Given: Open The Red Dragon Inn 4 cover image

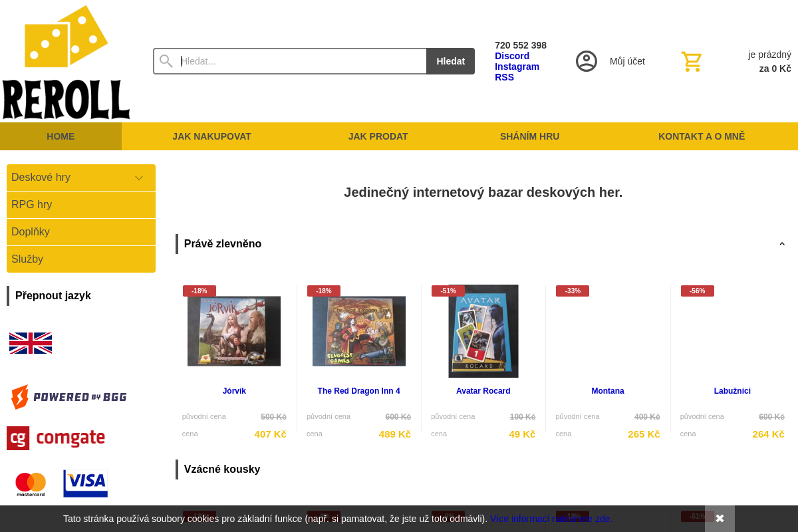Looking at the screenshot, I should point(359,331).
